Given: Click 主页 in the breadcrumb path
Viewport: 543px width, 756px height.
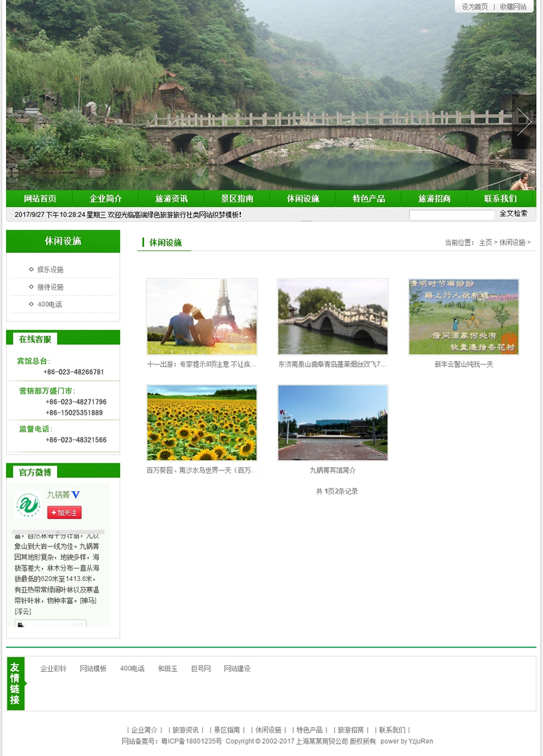Looking at the screenshot, I should [485, 242].
